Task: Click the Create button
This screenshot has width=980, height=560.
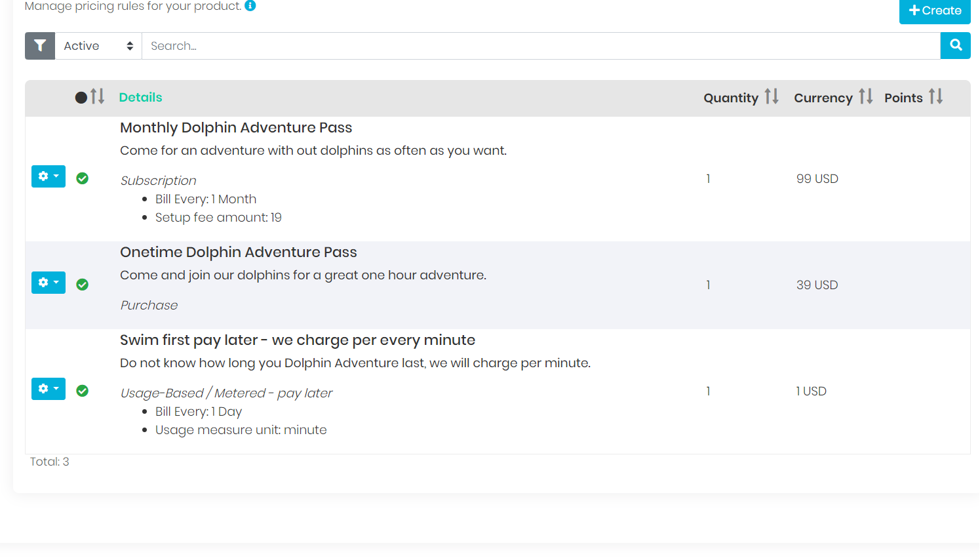Action: point(935,10)
